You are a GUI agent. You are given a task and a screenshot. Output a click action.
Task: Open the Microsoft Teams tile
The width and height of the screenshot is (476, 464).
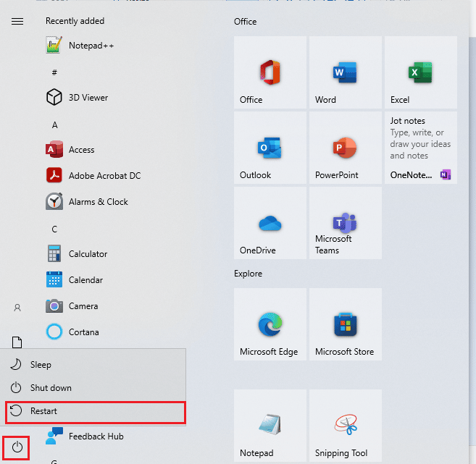[x=345, y=223]
